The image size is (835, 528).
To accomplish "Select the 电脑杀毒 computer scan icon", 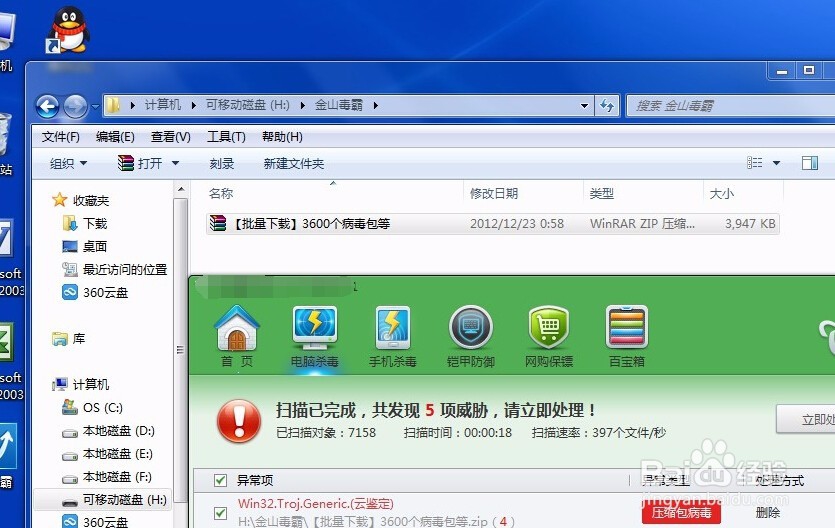I will coord(315,336).
